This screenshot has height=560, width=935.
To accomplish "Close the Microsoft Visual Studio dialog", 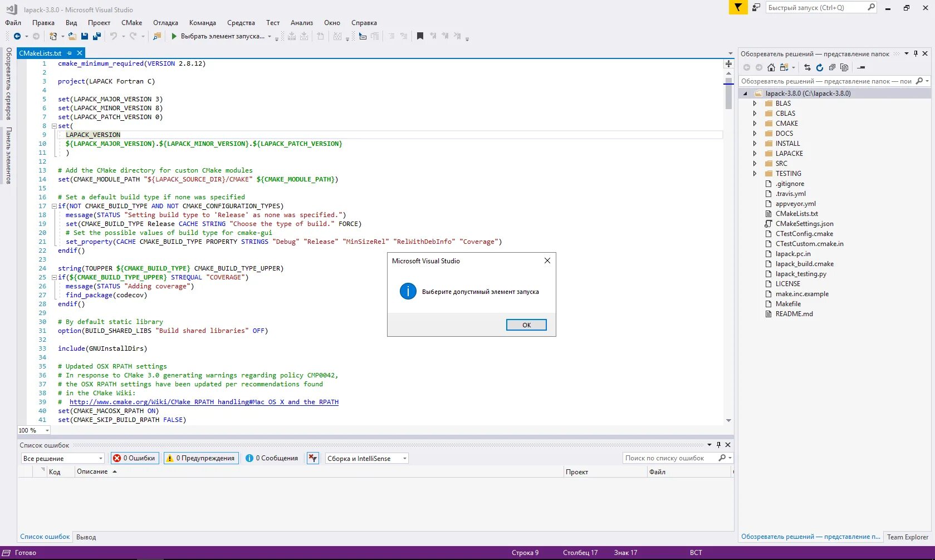I will (x=547, y=261).
